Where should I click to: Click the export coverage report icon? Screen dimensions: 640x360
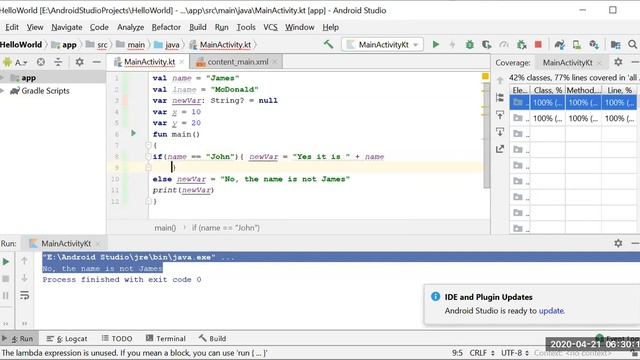[x=500, y=149]
